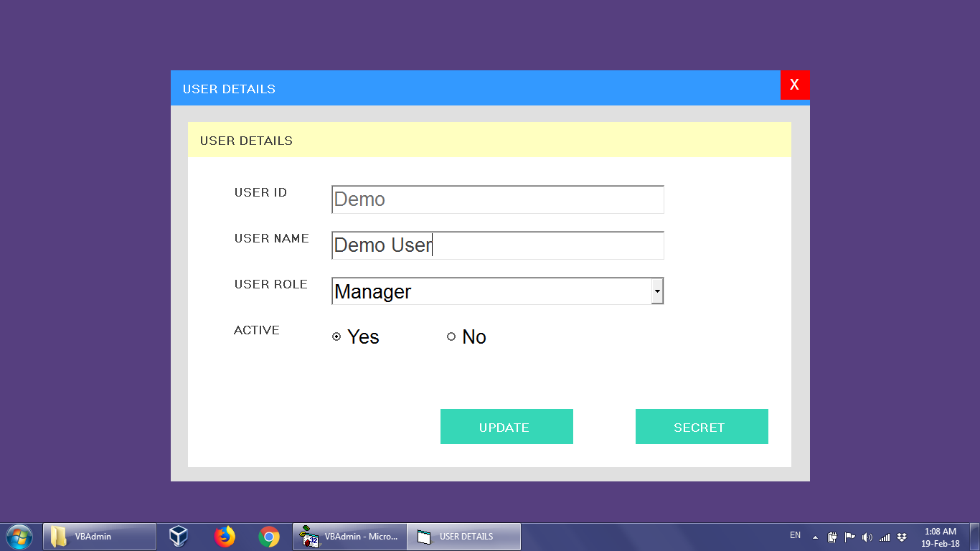Switch to VBAdmin - Microsoft taskbar window

tap(350, 537)
